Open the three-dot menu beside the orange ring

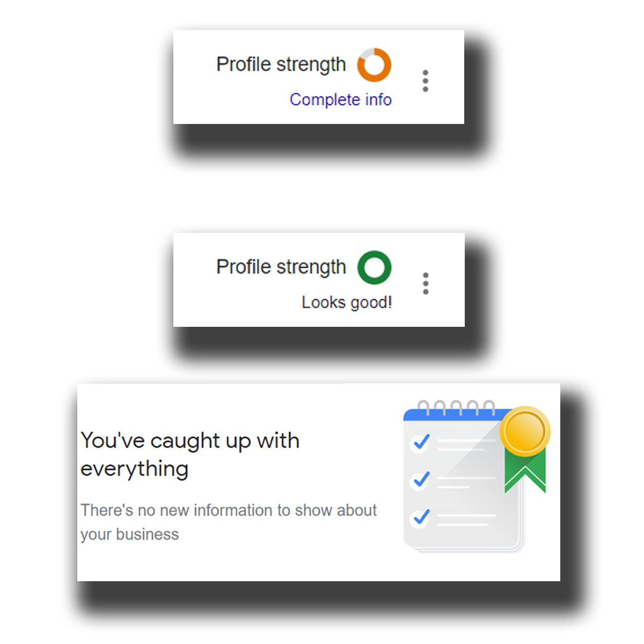tap(426, 81)
